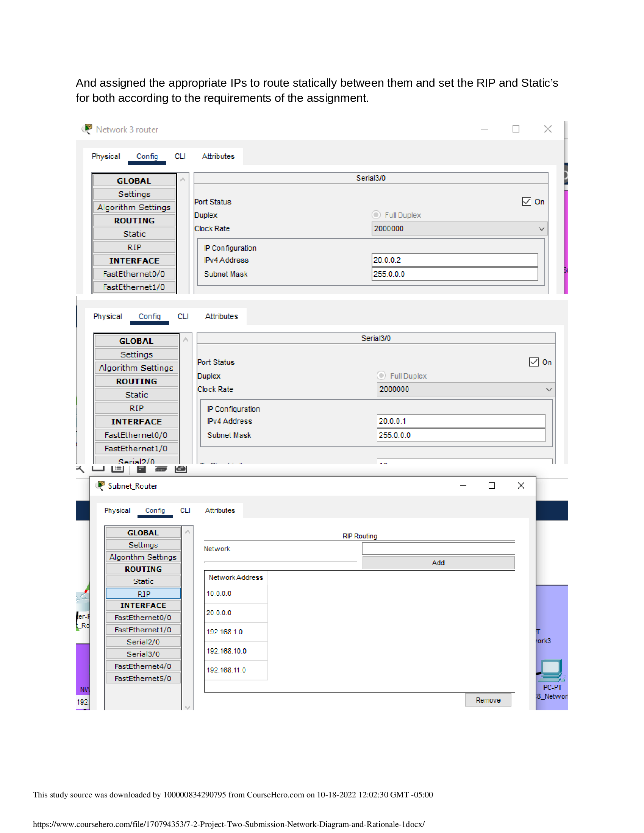The width and height of the screenshot is (644, 833).
Task: Click the cloud device icon in toolbar strip
Action: pos(181,469)
